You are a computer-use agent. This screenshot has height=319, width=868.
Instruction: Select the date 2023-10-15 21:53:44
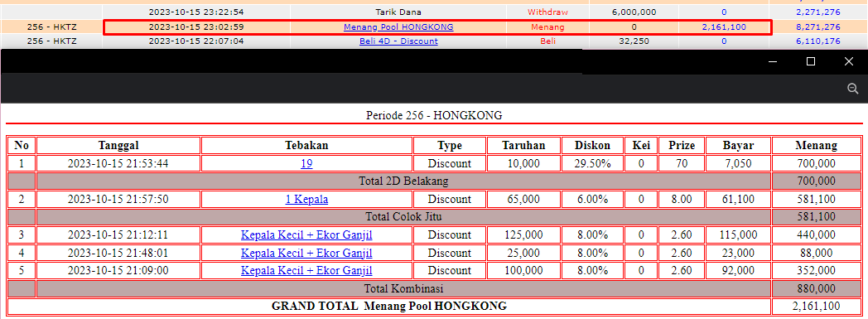coord(118,163)
